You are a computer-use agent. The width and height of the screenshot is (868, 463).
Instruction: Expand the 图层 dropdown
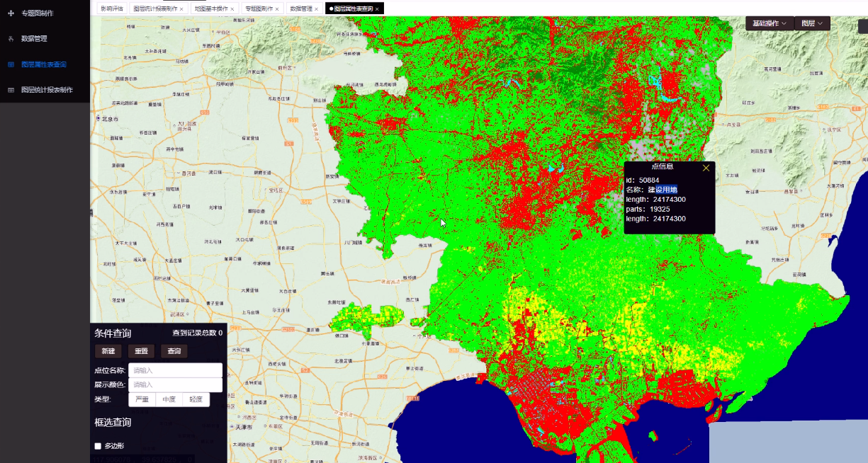(x=812, y=23)
